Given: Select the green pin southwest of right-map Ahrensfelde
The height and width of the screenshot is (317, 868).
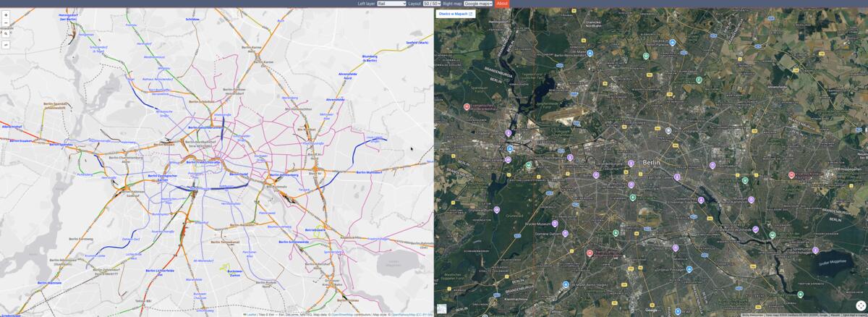Looking at the screenshot, I should tap(699, 80).
